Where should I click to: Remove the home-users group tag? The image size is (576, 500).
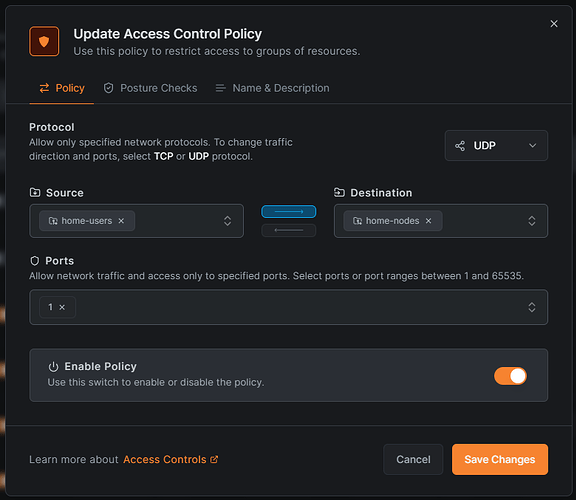(x=121, y=221)
